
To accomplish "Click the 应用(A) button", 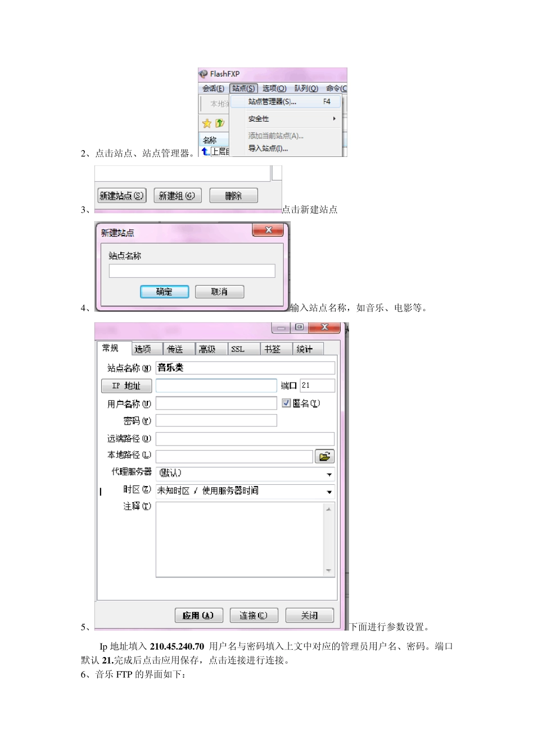I will point(199,615).
